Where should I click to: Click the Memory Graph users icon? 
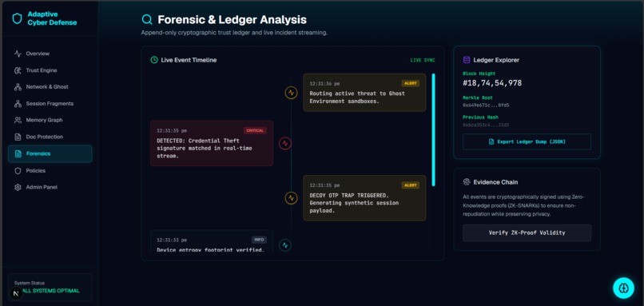[x=18, y=121]
